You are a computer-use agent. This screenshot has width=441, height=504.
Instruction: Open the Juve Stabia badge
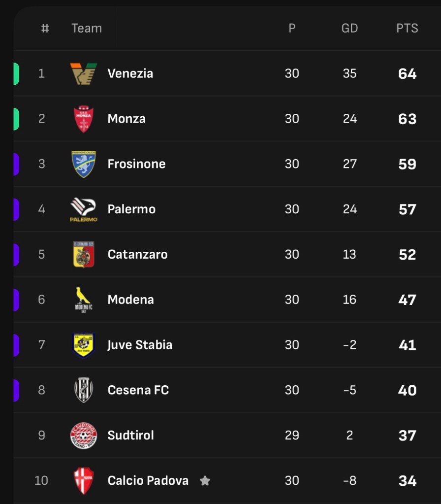pos(84,345)
